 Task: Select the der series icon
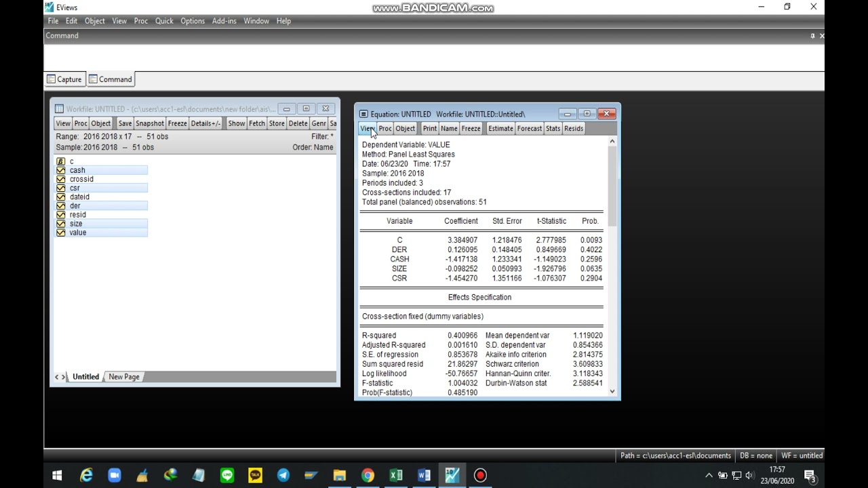(61, 205)
